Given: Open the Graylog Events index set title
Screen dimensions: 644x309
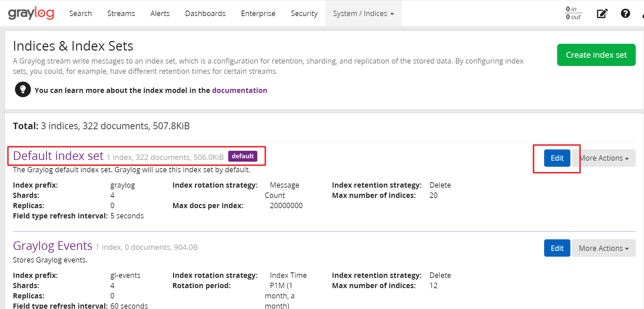Looking at the screenshot, I should [x=53, y=246].
